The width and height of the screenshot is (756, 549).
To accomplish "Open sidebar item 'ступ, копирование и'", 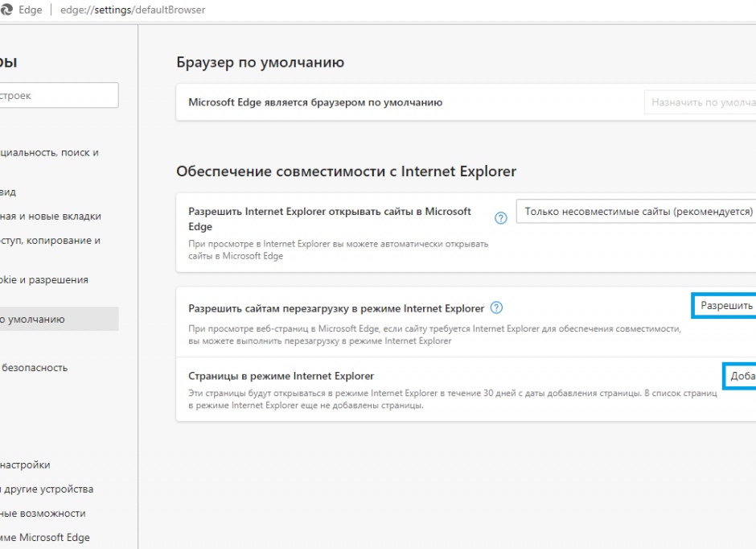I will pyautogui.click(x=50, y=240).
